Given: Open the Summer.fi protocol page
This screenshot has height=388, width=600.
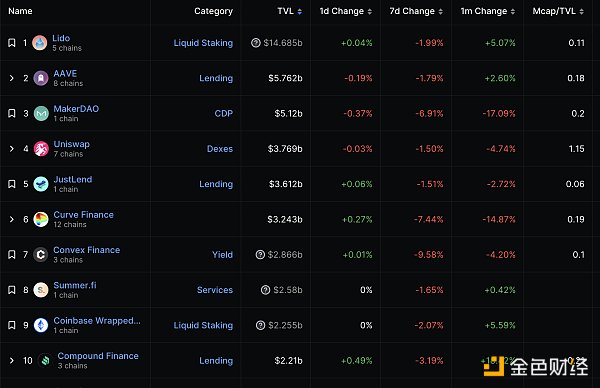Looking at the screenshot, I should [x=75, y=285].
